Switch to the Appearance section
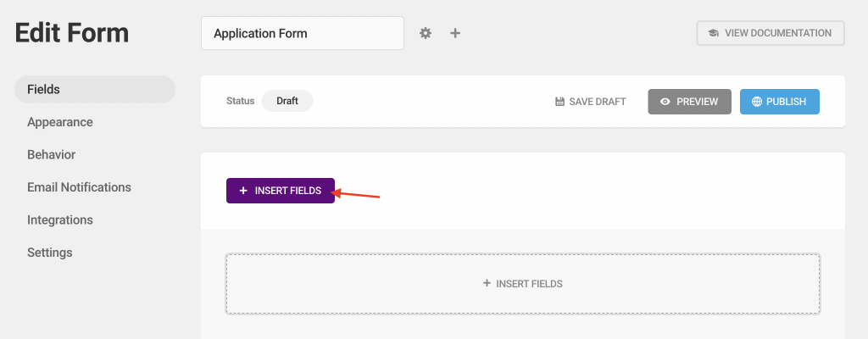 tap(60, 122)
